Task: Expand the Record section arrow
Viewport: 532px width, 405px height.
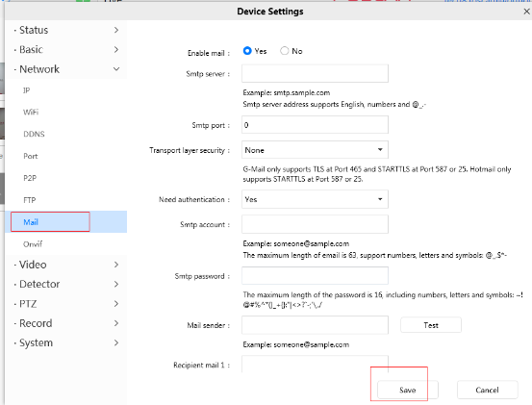Action: coord(116,323)
